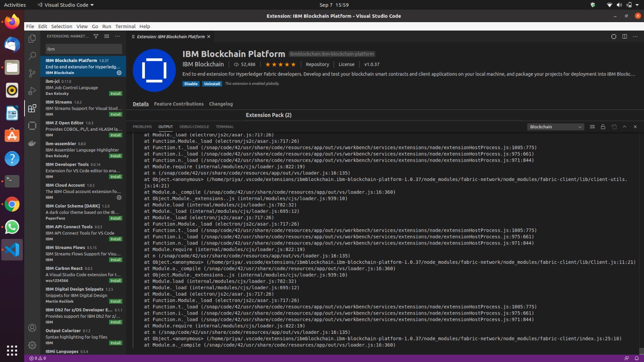Open the Blockchain output channel dropdown
This screenshot has width=644, height=362.
click(555, 126)
